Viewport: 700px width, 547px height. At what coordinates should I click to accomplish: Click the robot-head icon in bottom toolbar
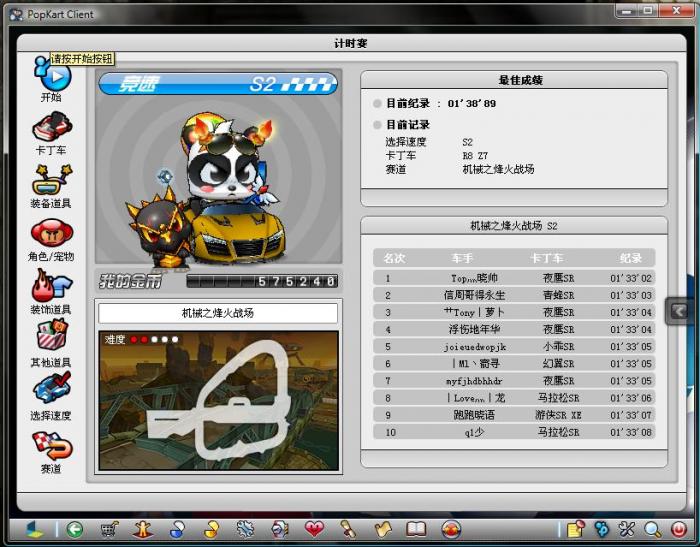(x=279, y=530)
